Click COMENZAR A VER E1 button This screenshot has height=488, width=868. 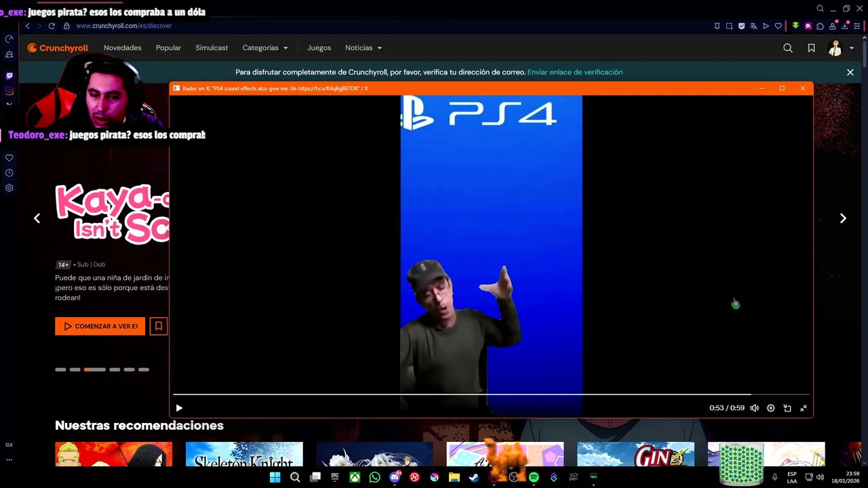[100, 326]
